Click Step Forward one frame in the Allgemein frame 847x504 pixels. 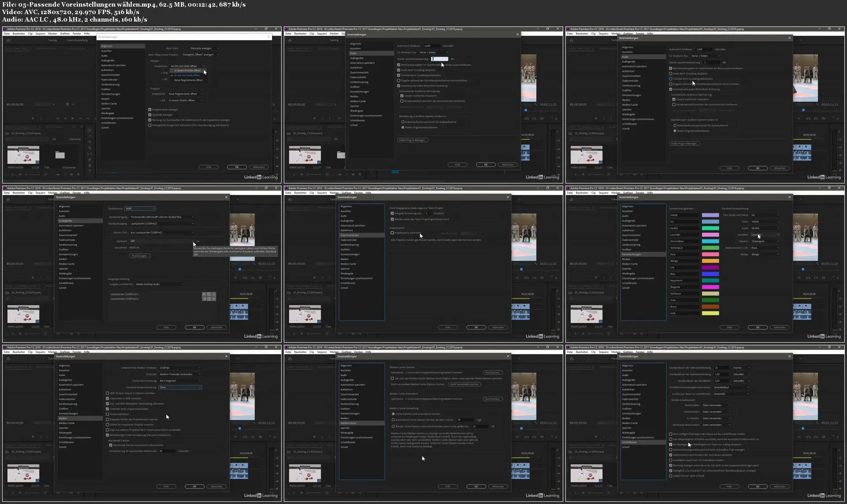coord(80,118)
